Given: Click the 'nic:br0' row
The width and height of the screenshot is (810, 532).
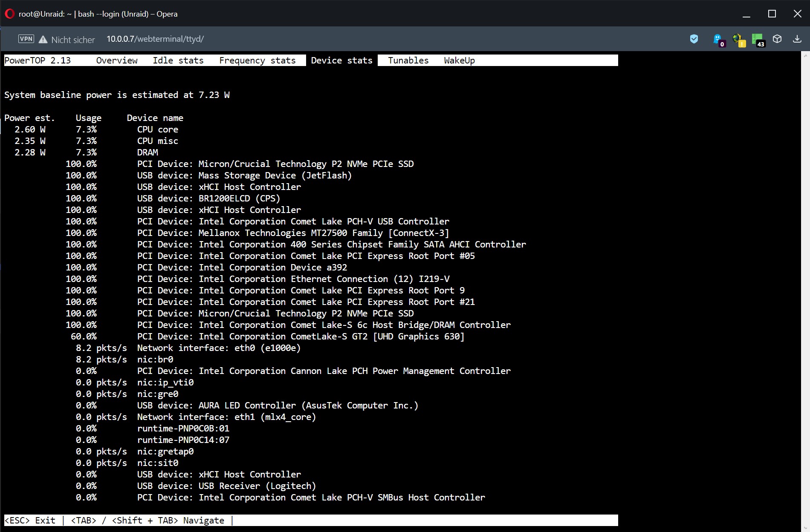Looking at the screenshot, I should tap(155, 359).
